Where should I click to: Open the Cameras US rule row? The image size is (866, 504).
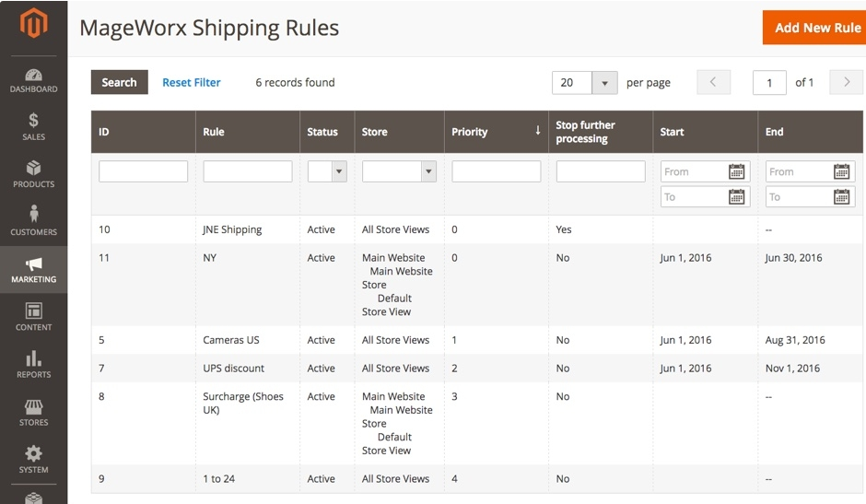477,340
